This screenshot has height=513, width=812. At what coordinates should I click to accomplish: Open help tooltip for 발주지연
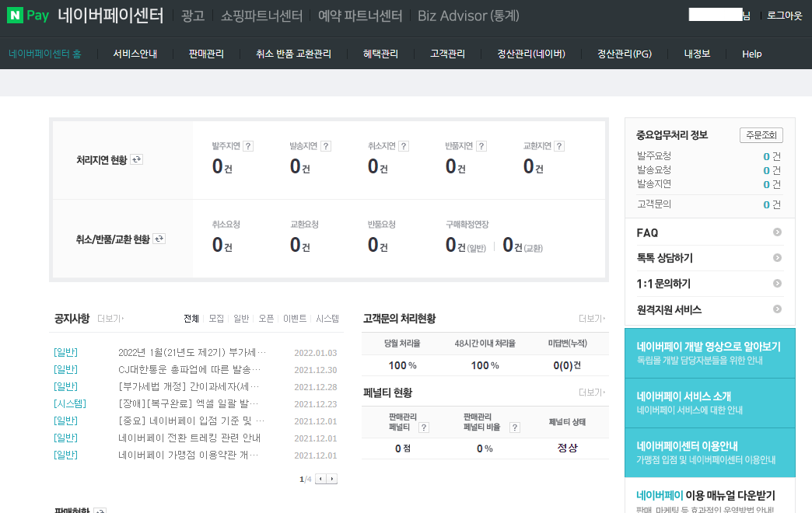point(248,146)
